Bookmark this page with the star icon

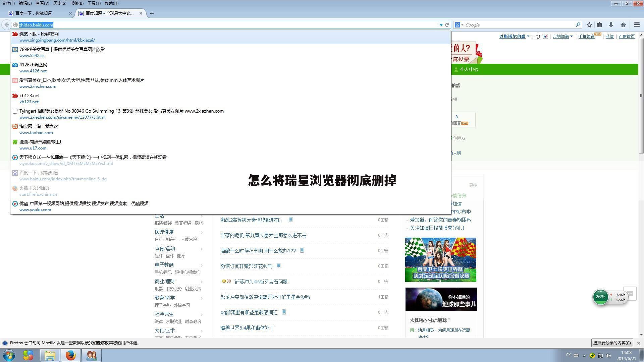pyautogui.click(x=589, y=25)
